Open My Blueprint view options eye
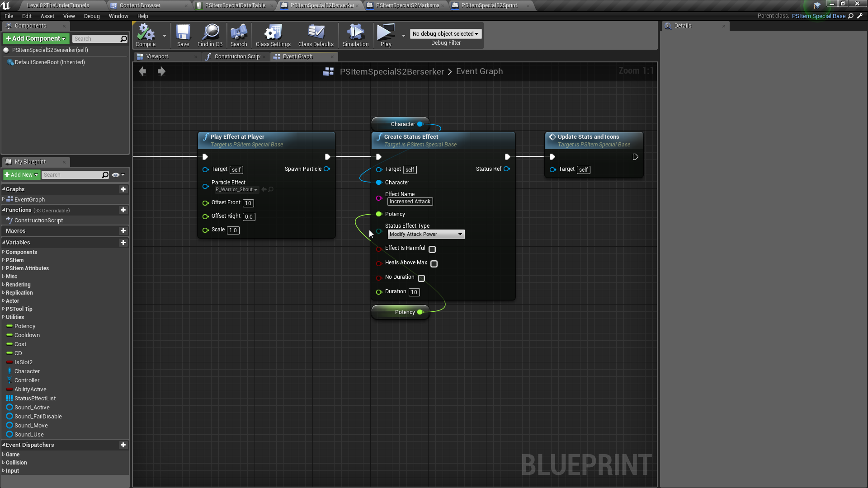 (x=118, y=175)
